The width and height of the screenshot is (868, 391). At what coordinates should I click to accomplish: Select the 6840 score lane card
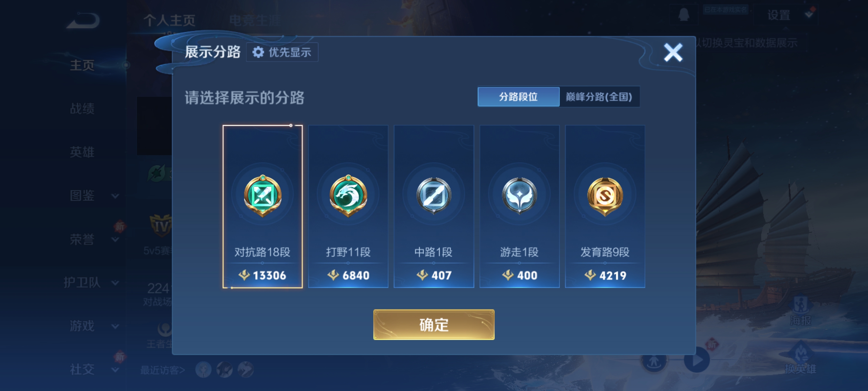click(348, 206)
